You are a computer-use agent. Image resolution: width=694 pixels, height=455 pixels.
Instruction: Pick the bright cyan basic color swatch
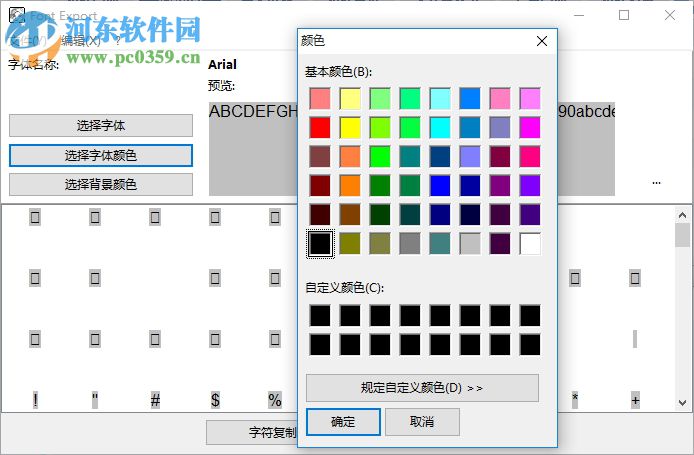[440, 127]
